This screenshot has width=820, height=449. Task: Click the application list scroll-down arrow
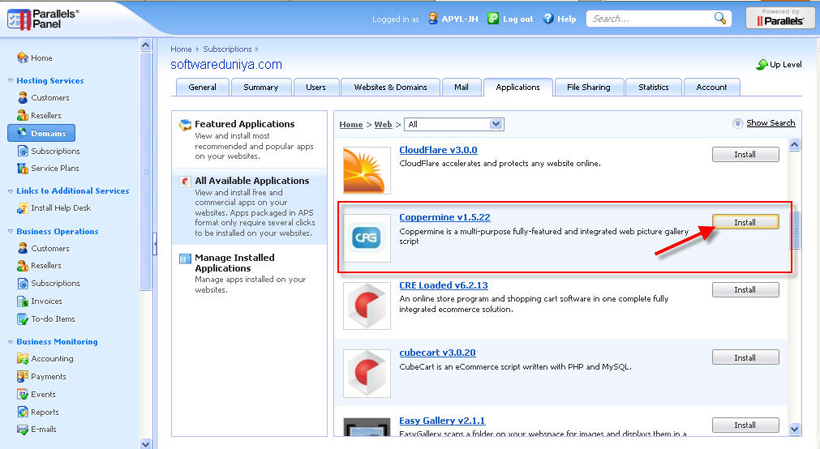pyautogui.click(x=794, y=429)
